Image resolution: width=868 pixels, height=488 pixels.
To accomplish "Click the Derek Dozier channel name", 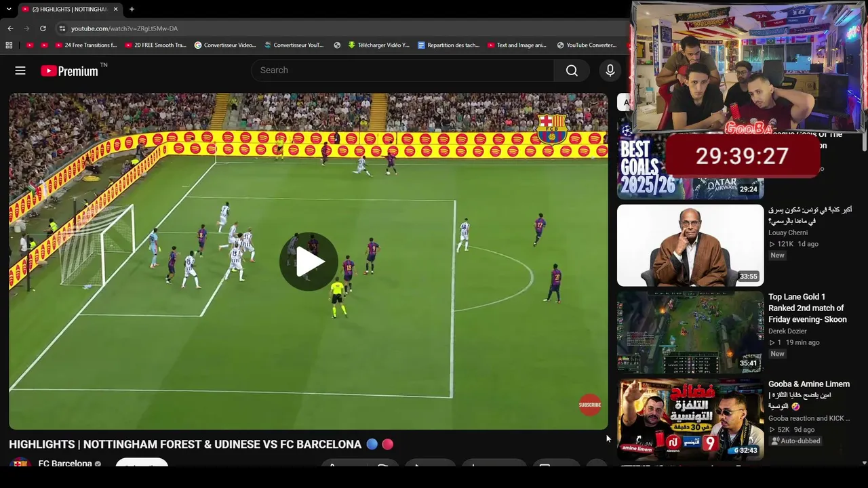I will click(x=787, y=331).
